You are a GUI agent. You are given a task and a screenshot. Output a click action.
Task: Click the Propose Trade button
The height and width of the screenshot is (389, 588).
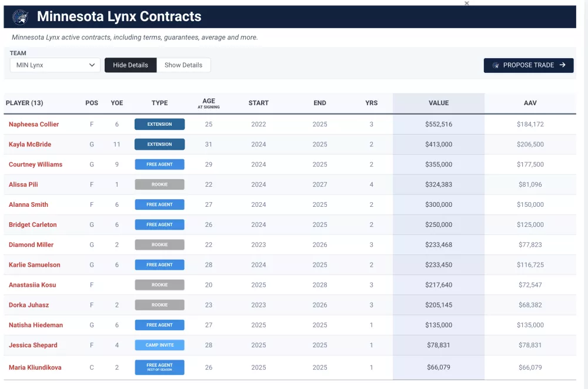[529, 65]
